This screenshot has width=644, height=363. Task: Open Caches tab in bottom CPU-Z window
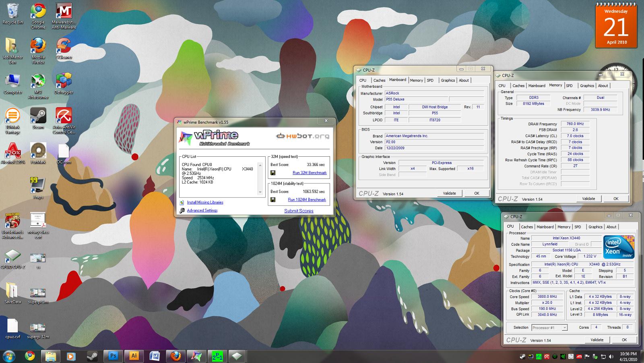point(527,227)
